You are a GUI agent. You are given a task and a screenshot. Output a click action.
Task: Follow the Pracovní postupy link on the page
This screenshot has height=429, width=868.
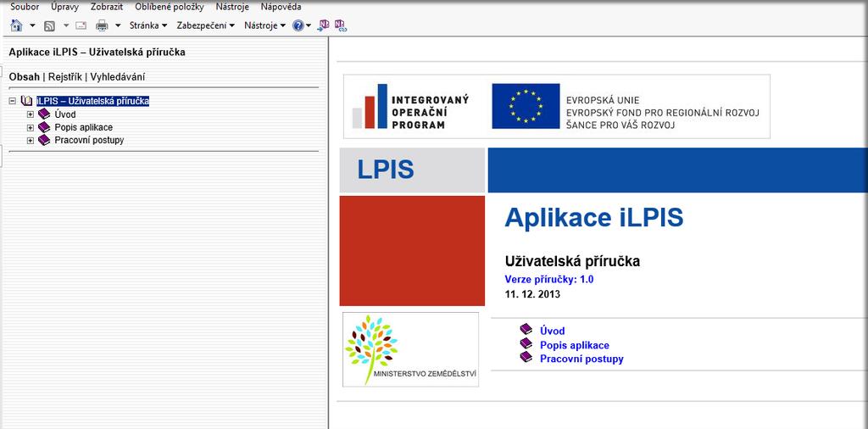coord(581,359)
